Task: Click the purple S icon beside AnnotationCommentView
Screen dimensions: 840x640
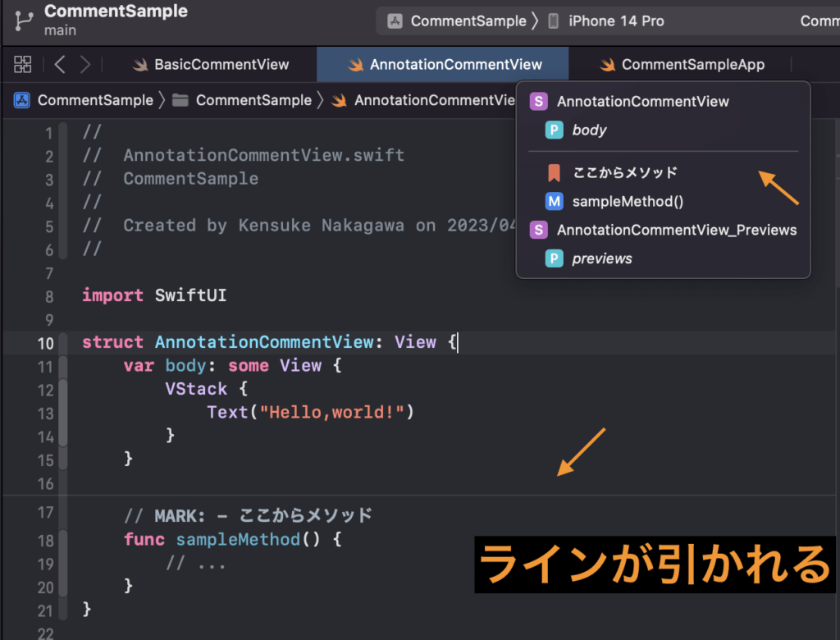Action: coord(538,101)
